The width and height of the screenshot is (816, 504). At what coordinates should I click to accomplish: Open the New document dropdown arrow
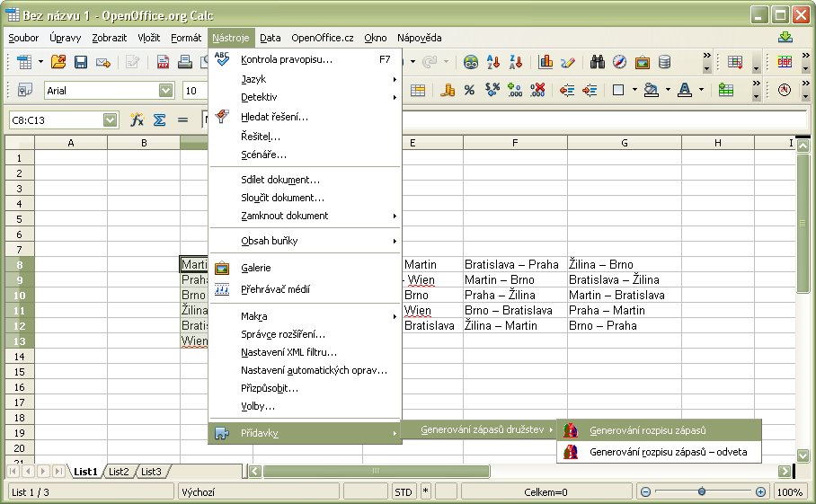point(40,62)
